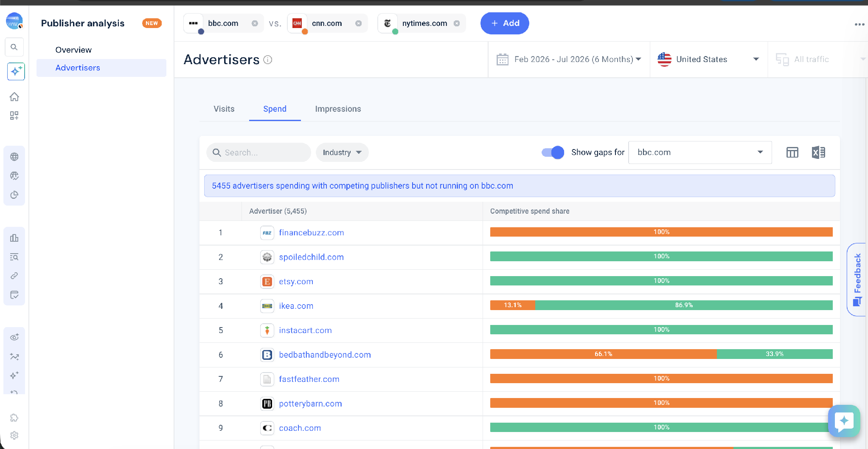Open the etsy.com advertiser link
The width and height of the screenshot is (868, 449).
(x=296, y=282)
